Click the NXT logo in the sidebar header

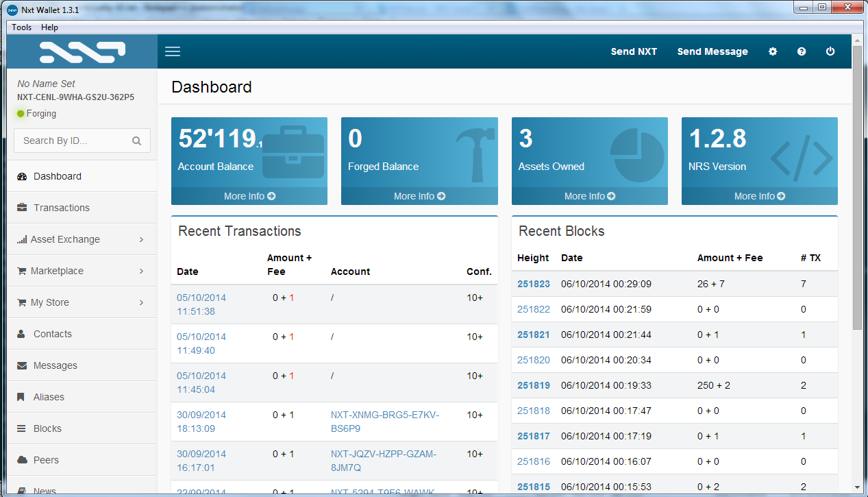(82, 52)
